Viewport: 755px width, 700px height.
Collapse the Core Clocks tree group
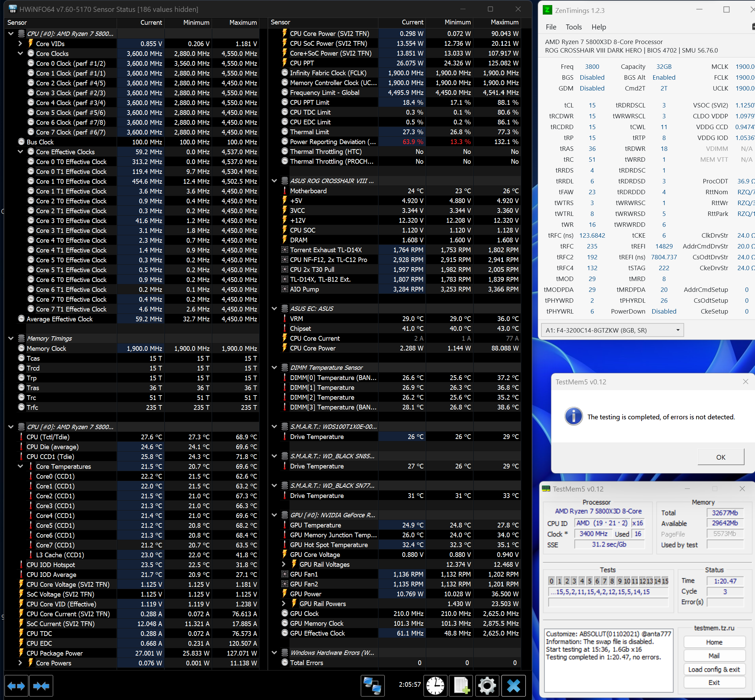point(20,54)
